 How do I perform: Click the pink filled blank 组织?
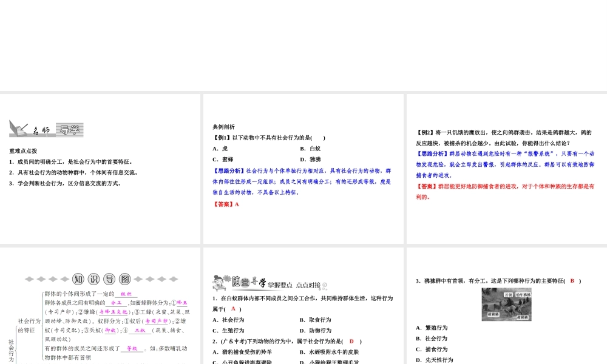click(x=126, y=294)
